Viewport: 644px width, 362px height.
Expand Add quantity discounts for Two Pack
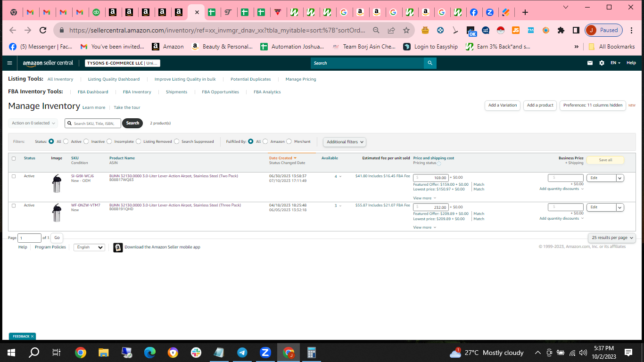(561, 189)
